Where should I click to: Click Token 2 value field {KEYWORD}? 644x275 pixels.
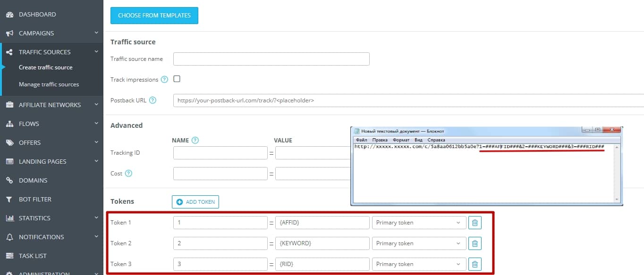point(322,243)
